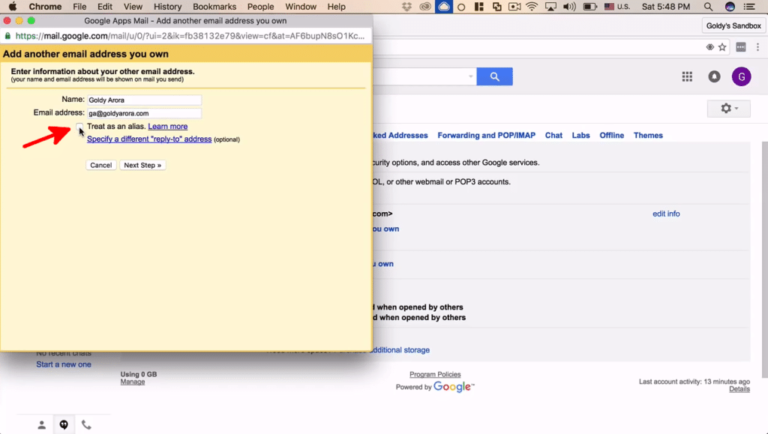
Task: Click the highlighted blue cloud menu bar icon
Action: coord(444,7)
